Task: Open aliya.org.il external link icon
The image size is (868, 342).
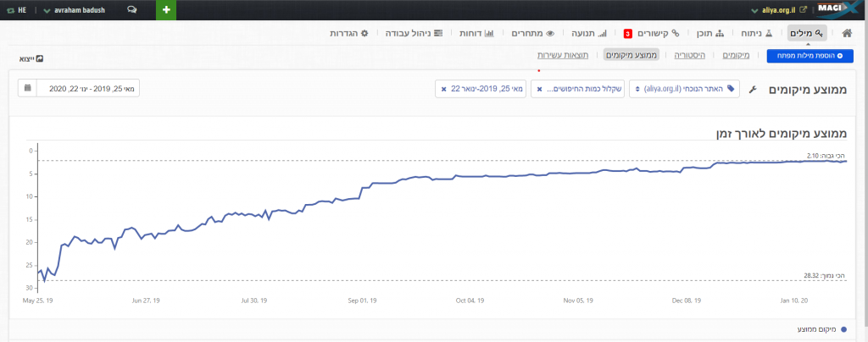Action: click(x=804, y=10)
